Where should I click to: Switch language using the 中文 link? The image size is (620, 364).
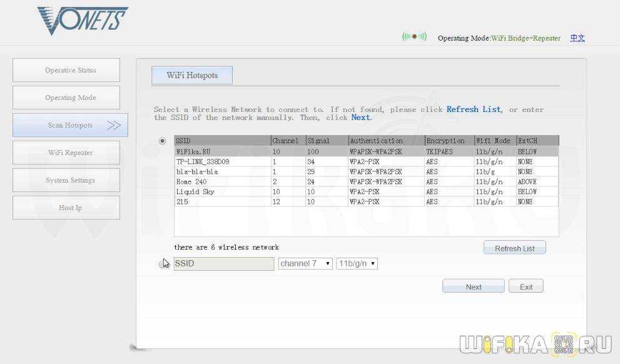tap(577, 38)
